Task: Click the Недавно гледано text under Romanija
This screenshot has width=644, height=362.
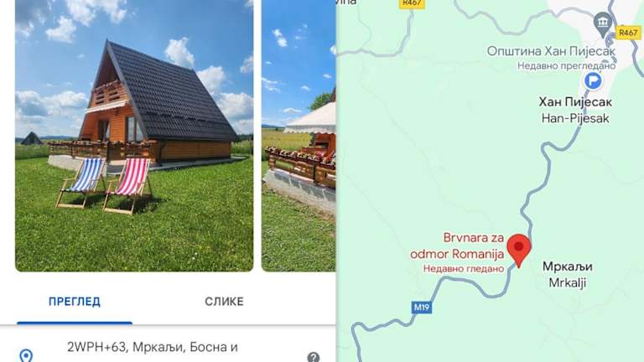Action: [x=463, y=269]
